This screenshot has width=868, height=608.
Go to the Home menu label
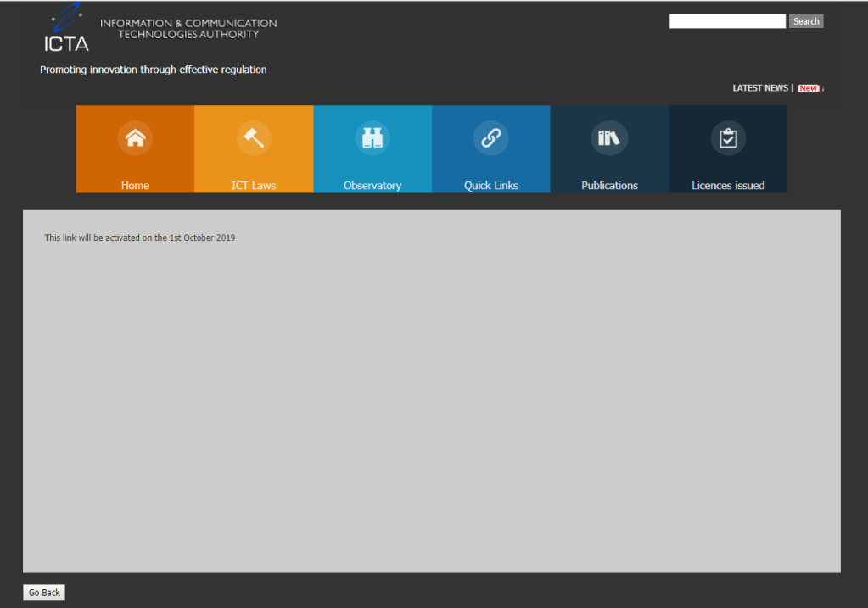pyautogui.click(x=135, y=186)
